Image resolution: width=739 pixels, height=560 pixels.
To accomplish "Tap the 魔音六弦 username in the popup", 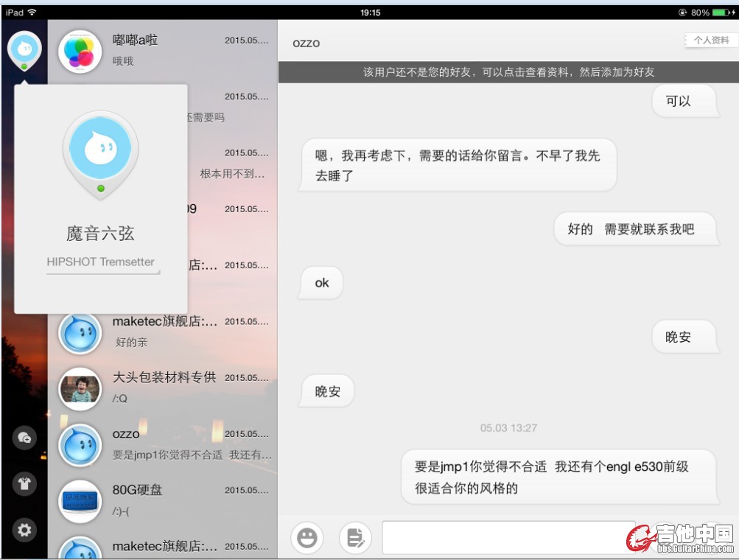I will click(x=100, y=234).
